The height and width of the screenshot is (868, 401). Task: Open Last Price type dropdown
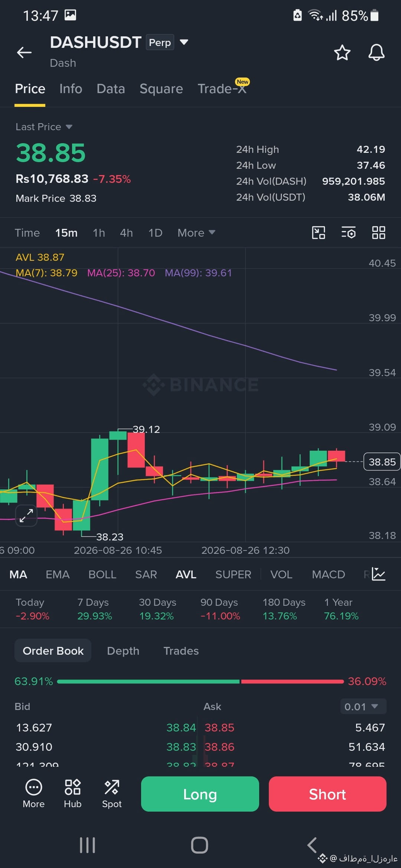tap(44, 127)
